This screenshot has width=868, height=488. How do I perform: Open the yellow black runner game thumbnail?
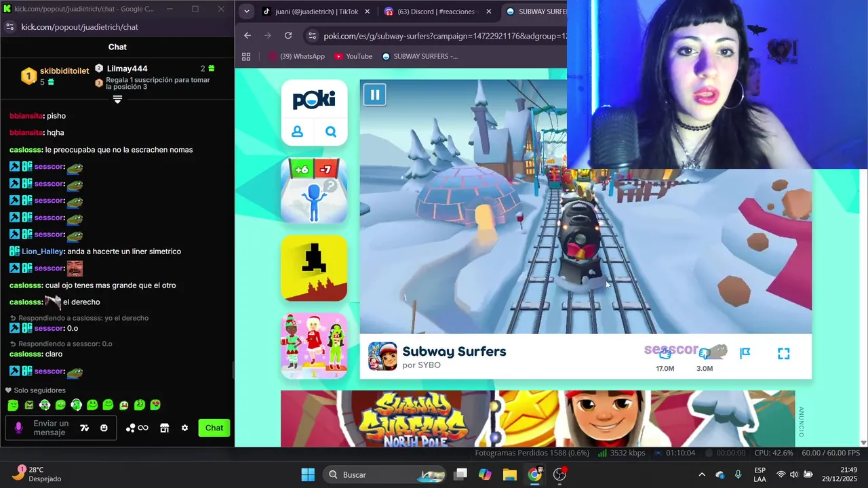tap(314, 268)
